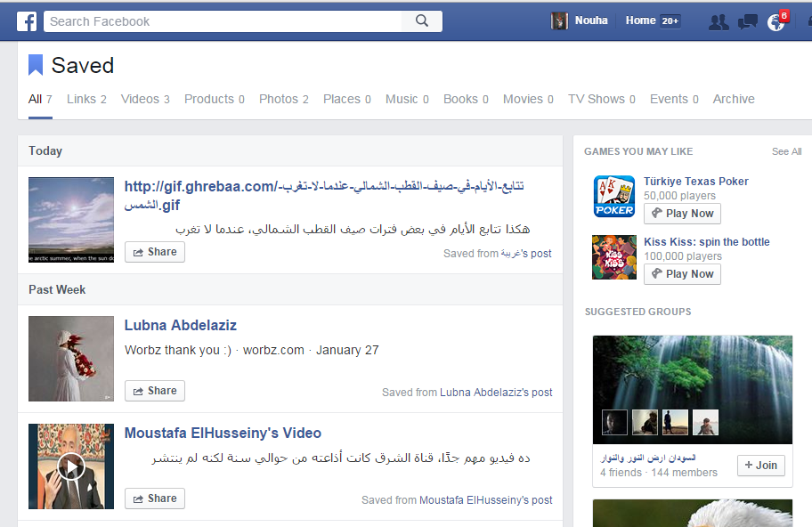Open Kiss Kiss game icon
Viewport: 812px width, 527px height.
(614, 257)
